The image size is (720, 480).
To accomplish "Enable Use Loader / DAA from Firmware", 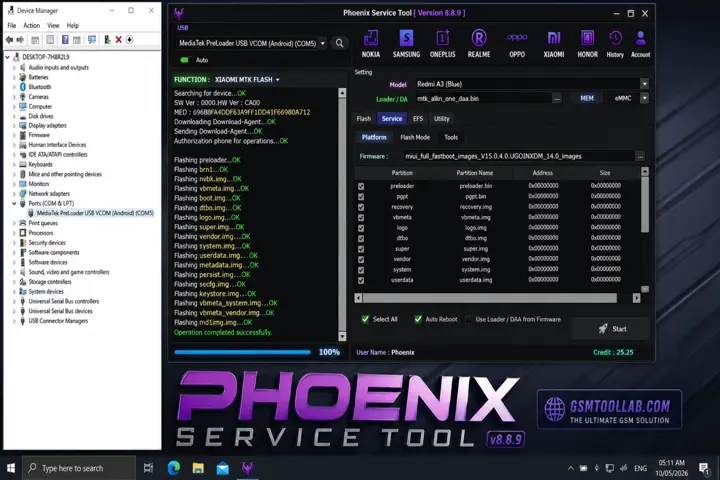I will point(468,319).
